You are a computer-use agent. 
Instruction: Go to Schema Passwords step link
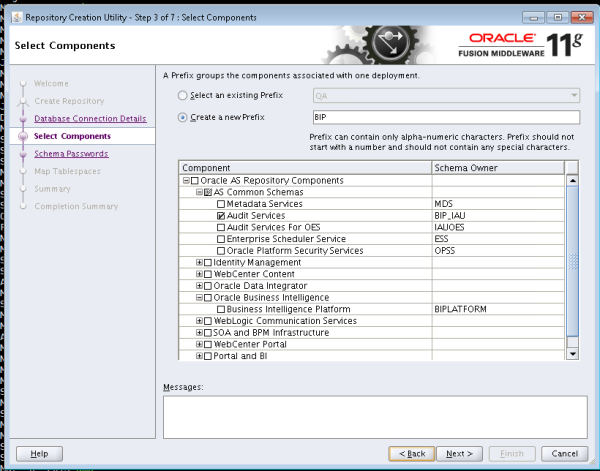point(71,154)
